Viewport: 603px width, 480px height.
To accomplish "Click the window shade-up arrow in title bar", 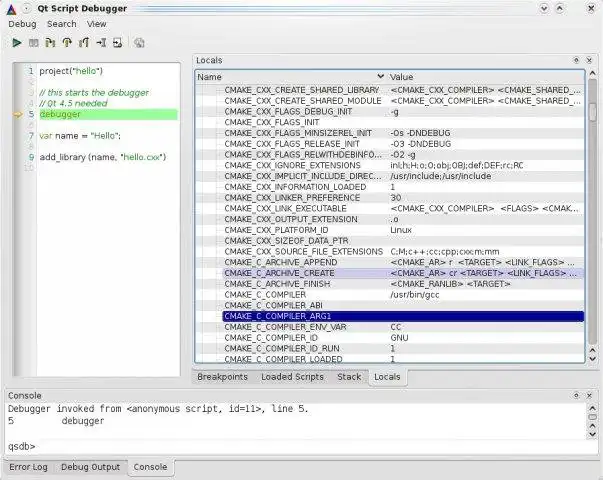I will [x=560, y=8].
